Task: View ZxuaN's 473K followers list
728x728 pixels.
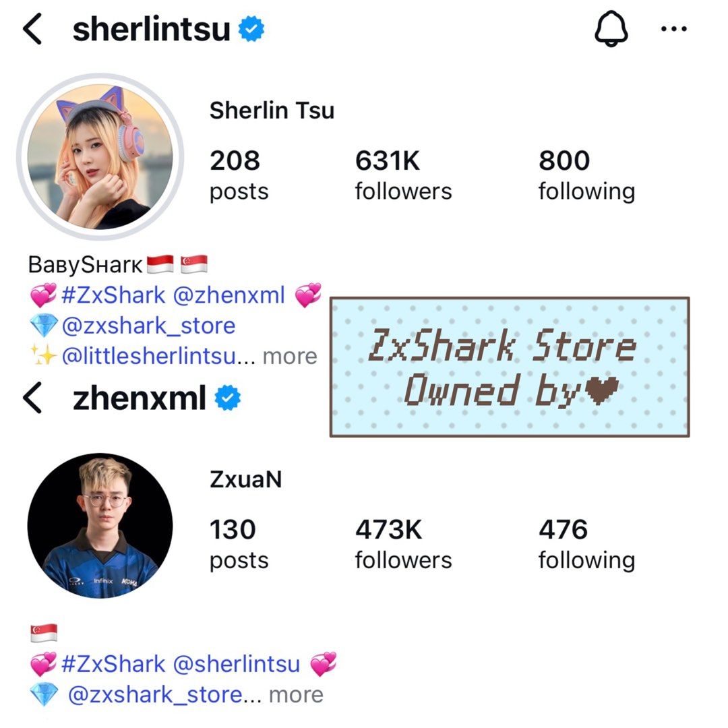Action: 403,544
